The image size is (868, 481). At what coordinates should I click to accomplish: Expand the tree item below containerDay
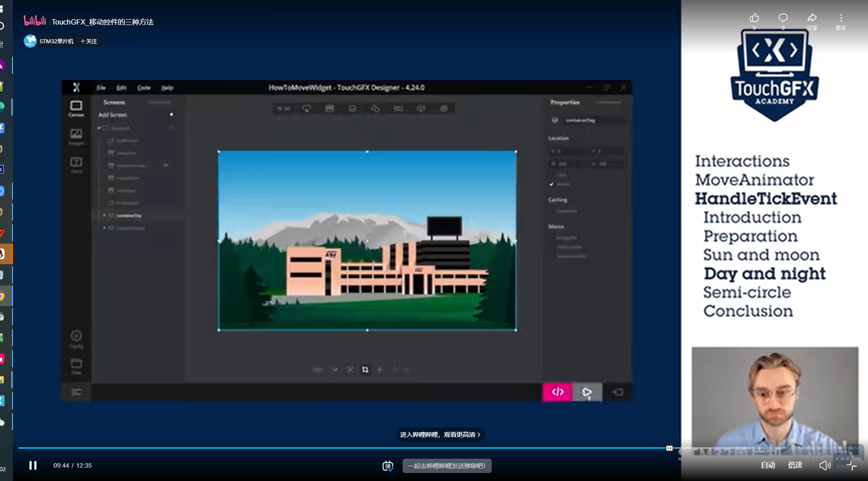pyautogui.click(x=105, y=228)
